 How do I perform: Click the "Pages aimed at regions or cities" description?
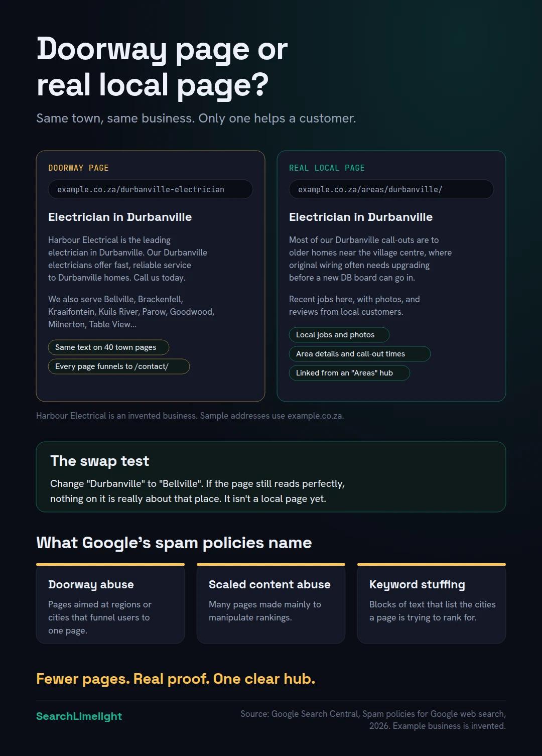pyautogui.click(x=100, y=617)
